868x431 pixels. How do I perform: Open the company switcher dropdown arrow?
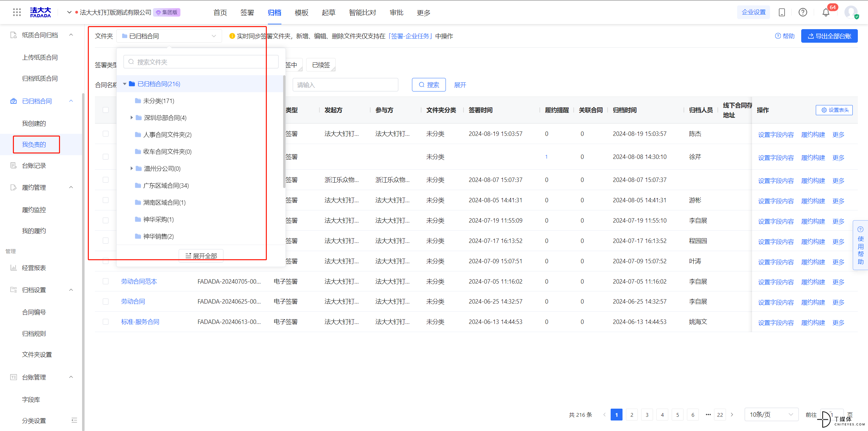point(69,13)
